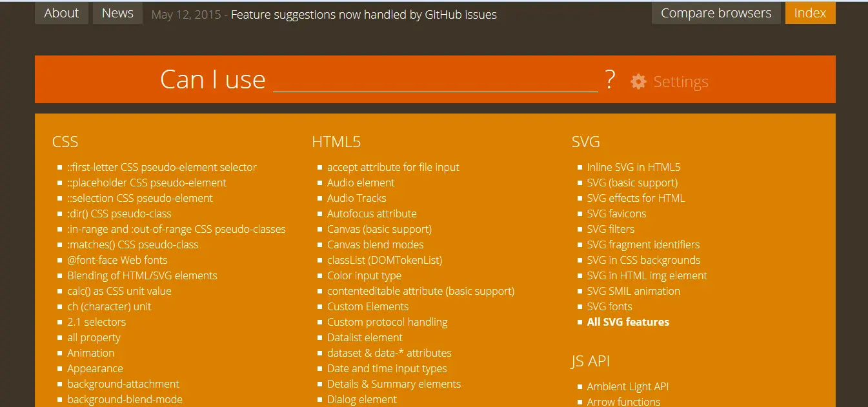Open SVG filters entry
The image size is (868, 407).
tap(611, 229)
